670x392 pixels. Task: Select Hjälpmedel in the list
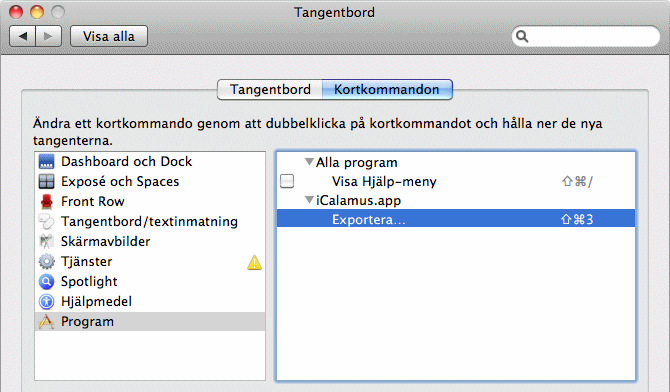coord(150,301)
